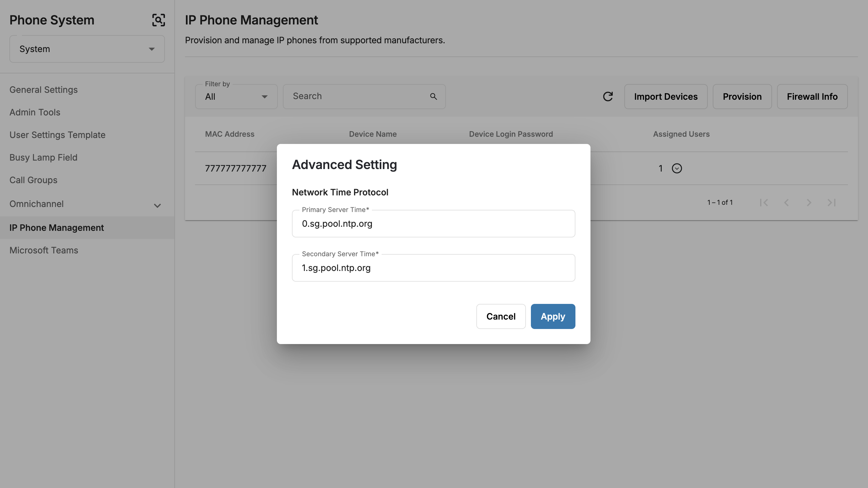Expand the Omnichannel submenu chevron

[157, 205]
